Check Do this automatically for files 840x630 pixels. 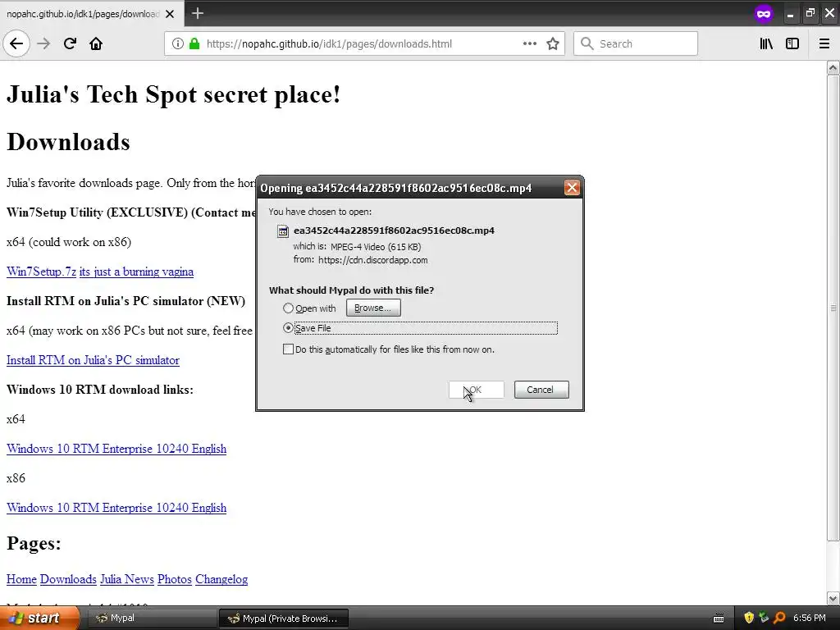point(288,349)
